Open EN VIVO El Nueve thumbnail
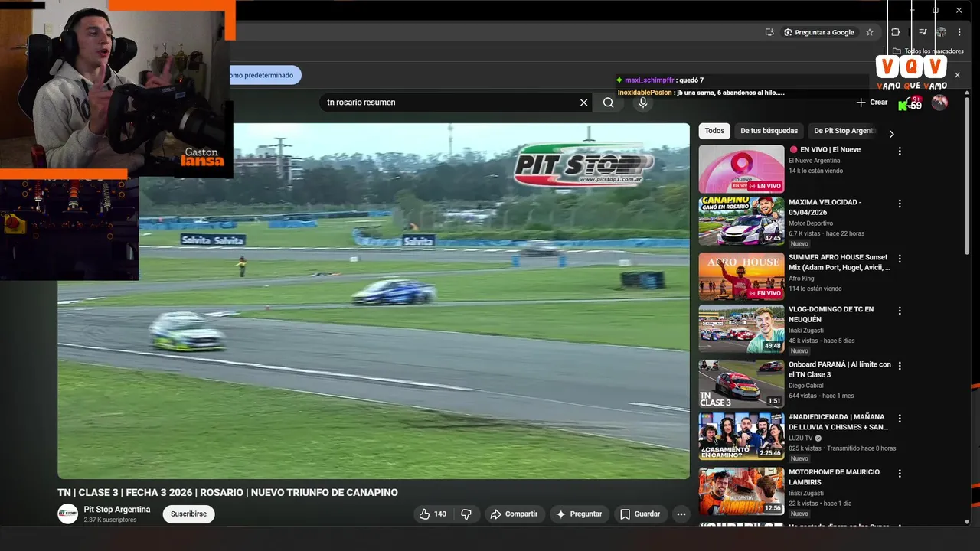Viewport: 980px width, 551px height. tap(741, 169)
